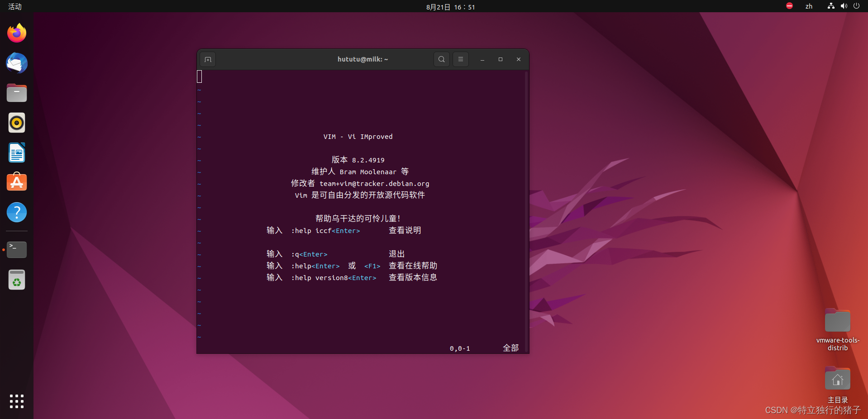
Task: Open the vmware-tools-distrib desktop folder
Action: click(x=838, y=330)
